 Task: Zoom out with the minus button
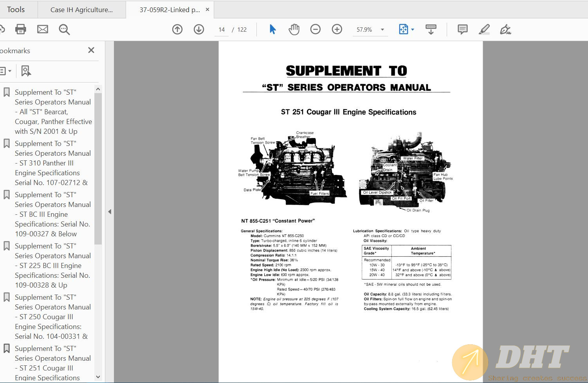pyautogui.click(x=316, y=29)
